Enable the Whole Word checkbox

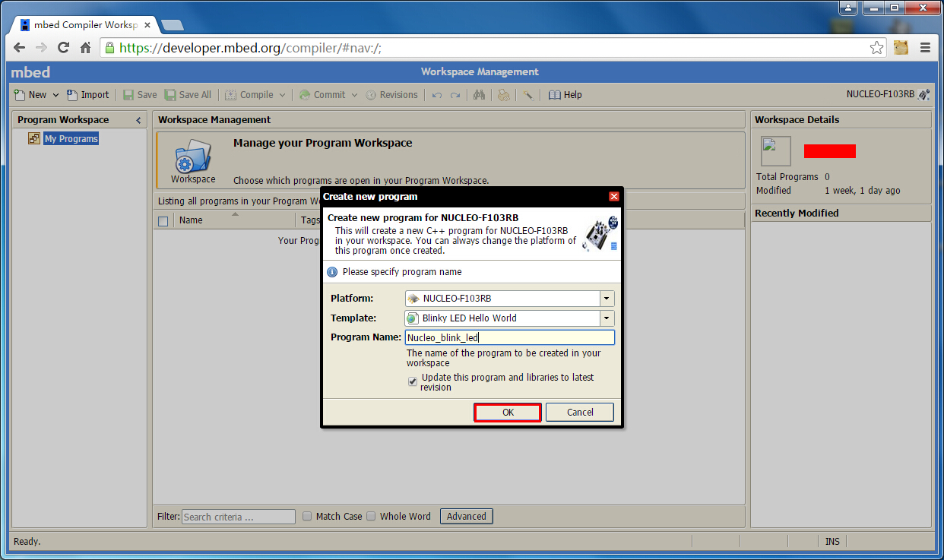[x=371, y=516]
